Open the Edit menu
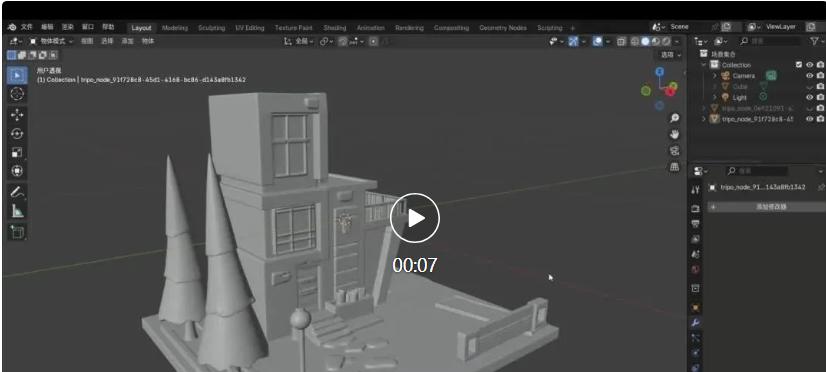Image resolution: width=826 pixels, height=372 pixels. tap(47, 27)
